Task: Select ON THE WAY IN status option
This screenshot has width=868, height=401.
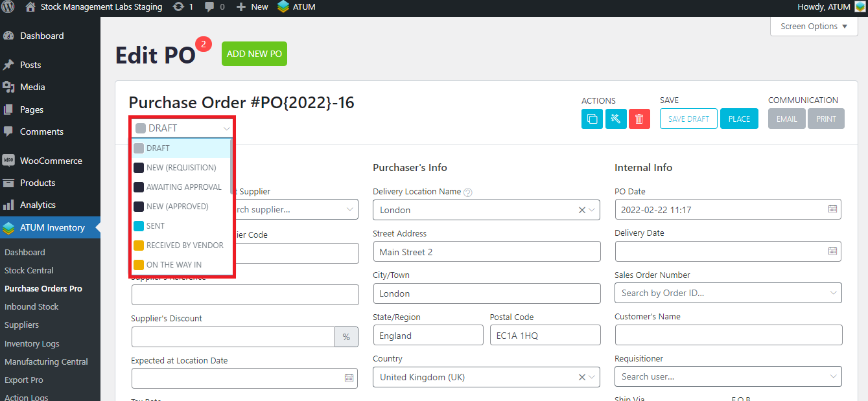Action: (x=181, y=265)
